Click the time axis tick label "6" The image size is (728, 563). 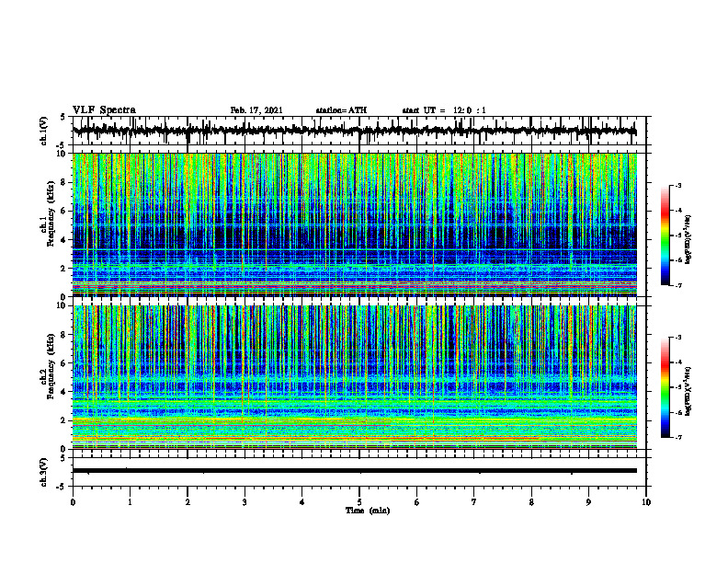tap(417, 502)
